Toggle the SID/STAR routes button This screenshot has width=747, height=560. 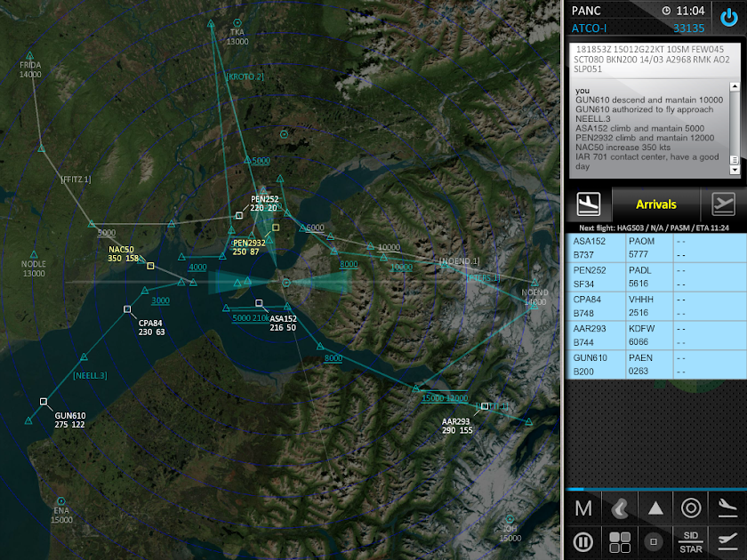691,542
